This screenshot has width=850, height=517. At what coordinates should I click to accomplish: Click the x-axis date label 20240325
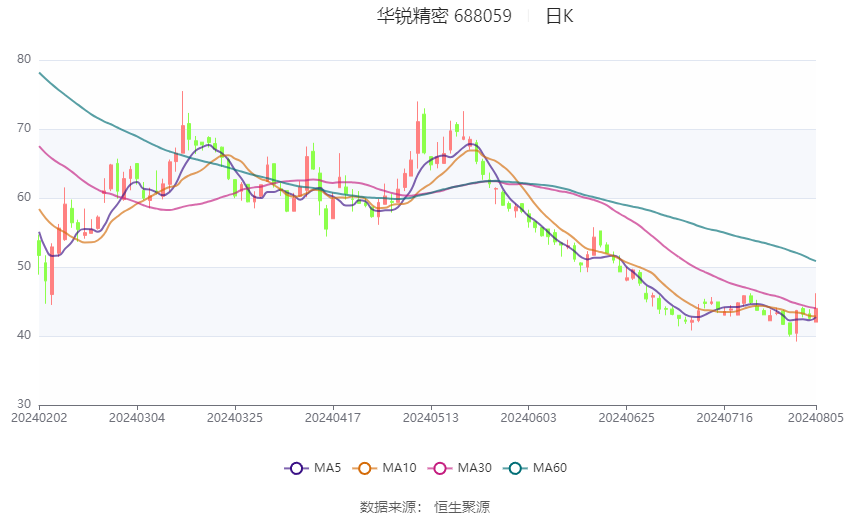[235, 418]
